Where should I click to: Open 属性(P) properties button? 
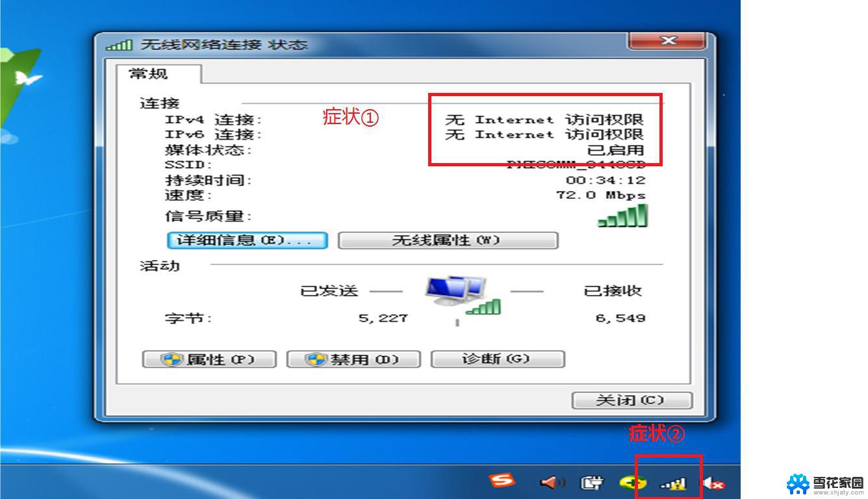point(209,359)
